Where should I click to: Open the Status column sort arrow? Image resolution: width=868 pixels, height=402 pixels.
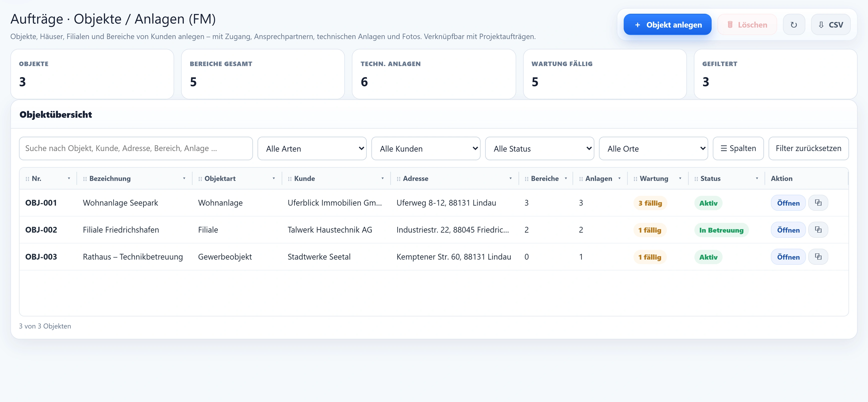pos(757,179)
